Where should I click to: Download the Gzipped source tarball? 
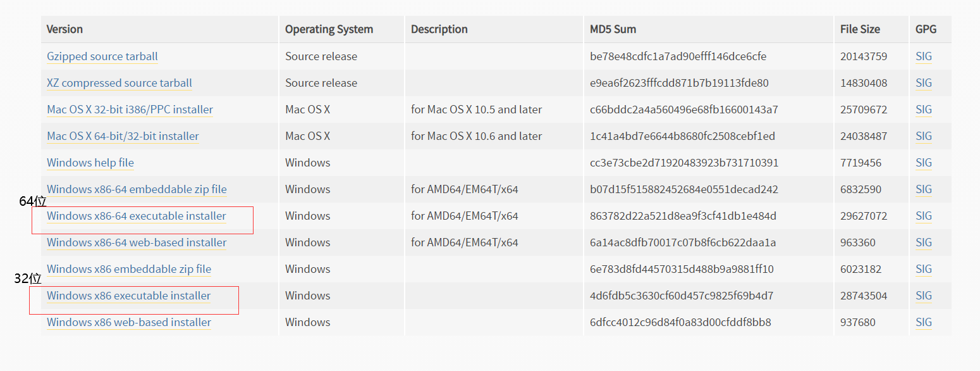pos(102,56)
